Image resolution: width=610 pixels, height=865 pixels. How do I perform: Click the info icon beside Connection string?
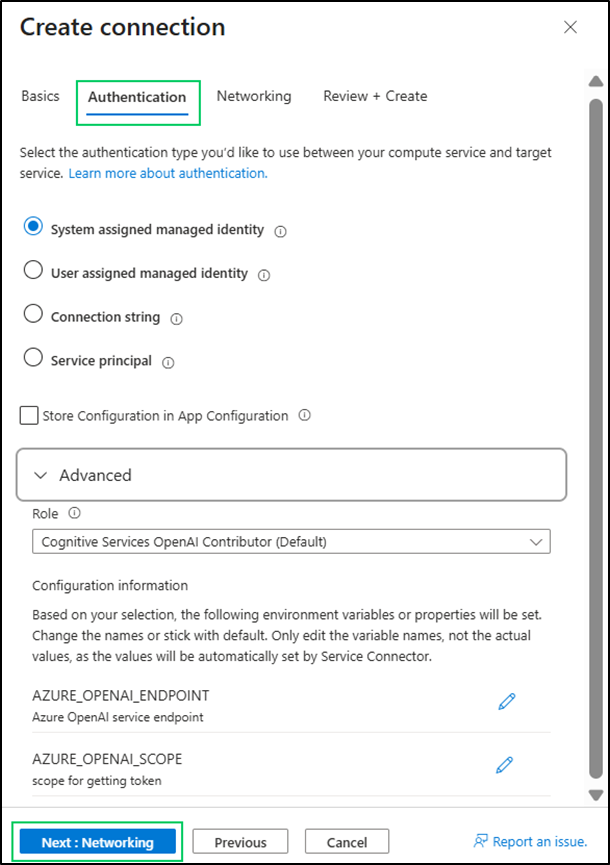click(177, 319)
